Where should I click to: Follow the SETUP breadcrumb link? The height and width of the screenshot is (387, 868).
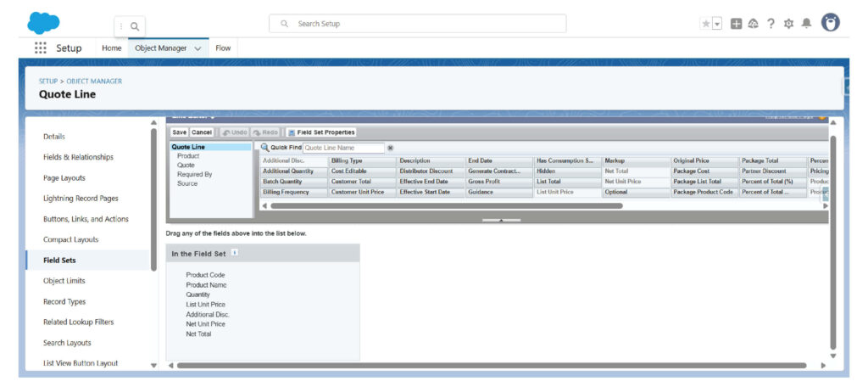pyautogui.click(x=48, y=81)
